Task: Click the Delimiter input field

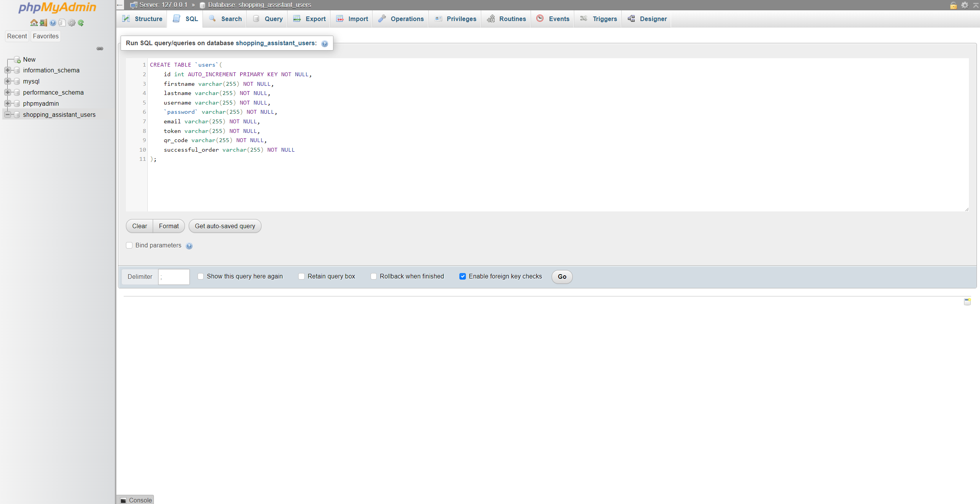Action: coord(174,277)
